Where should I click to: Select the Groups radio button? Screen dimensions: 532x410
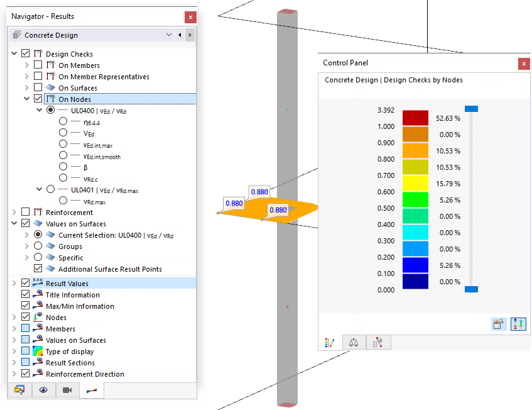click(38, 246)
